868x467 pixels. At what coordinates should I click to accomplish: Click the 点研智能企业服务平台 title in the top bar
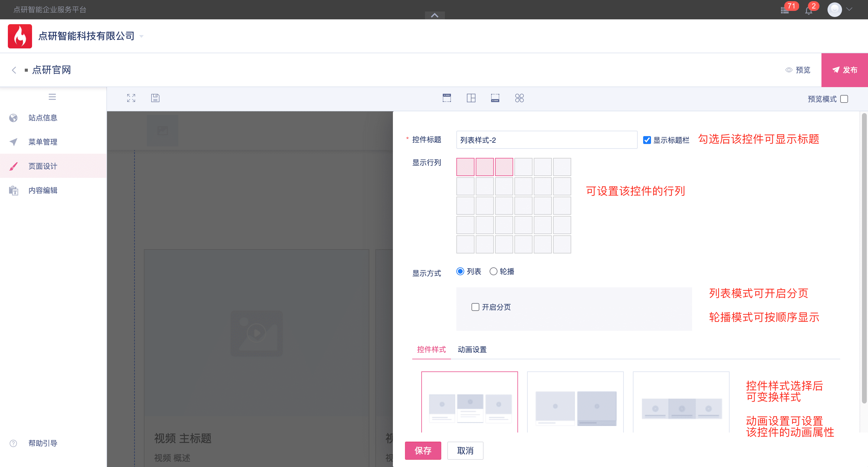50,9
